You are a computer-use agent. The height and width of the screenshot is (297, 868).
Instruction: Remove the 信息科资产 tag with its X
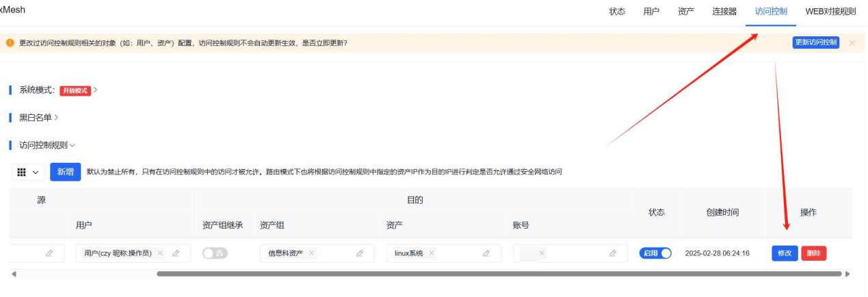pos(311,253)
